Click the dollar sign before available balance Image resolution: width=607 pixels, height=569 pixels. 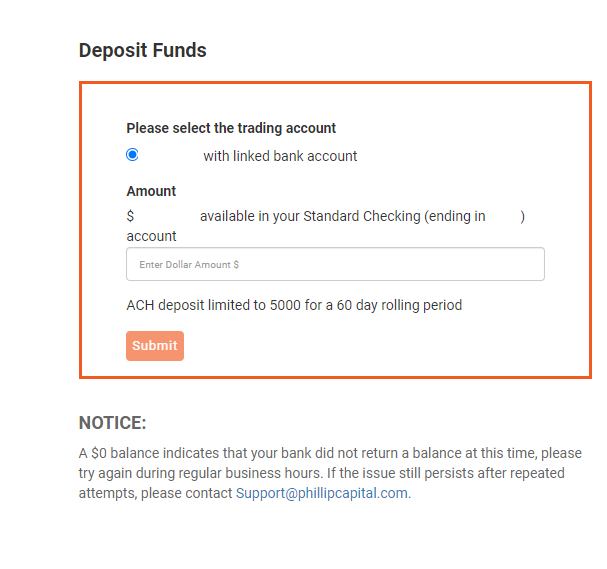(x=130, y=216)
